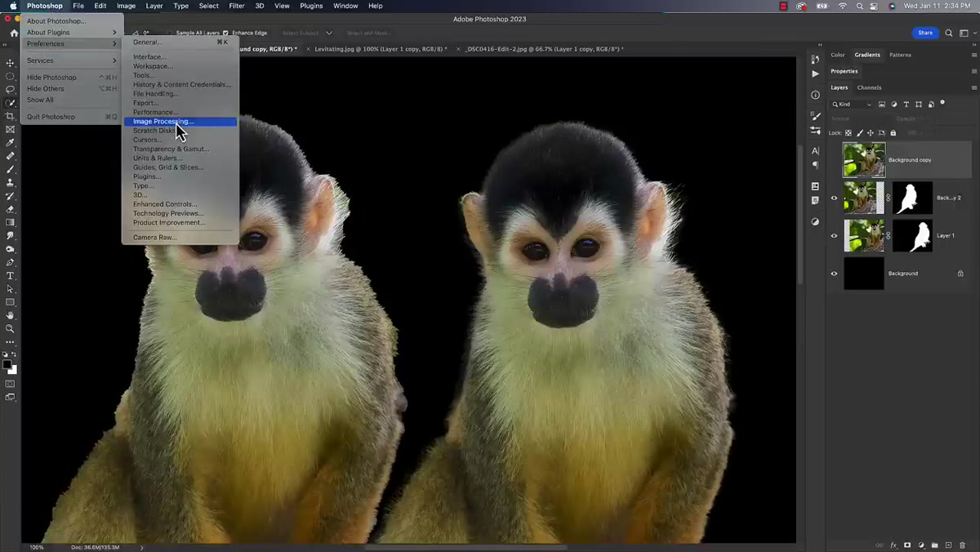Select the Frame tool

(x=10, y=129)
